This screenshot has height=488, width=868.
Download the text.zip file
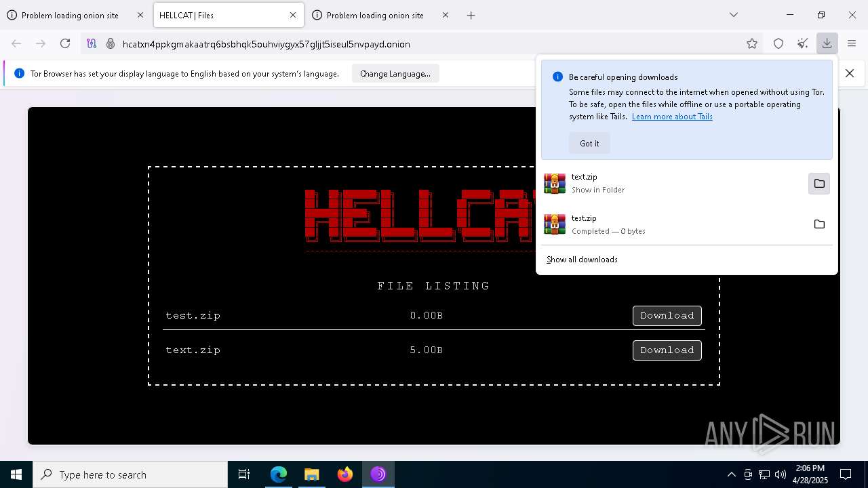click(667, 350)
